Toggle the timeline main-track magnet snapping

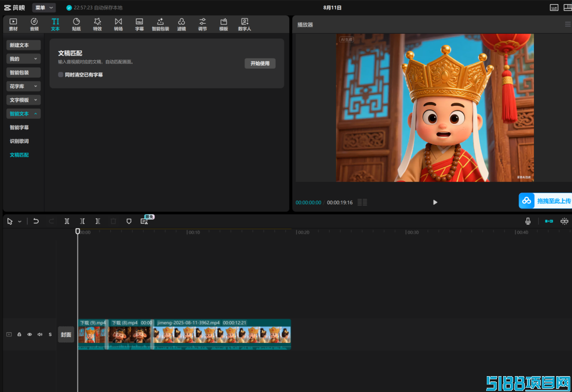[549, 221]
